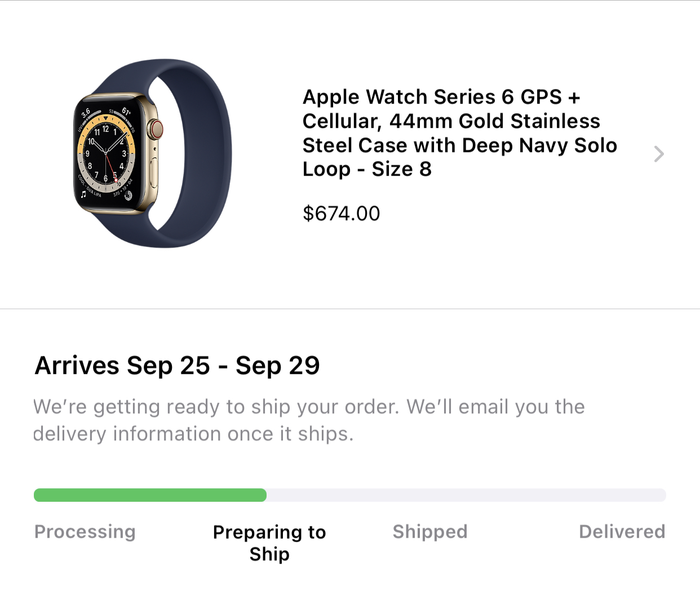Click the gold side button below the crown
This screenshot has height=593, width=700.
point(154,173)
